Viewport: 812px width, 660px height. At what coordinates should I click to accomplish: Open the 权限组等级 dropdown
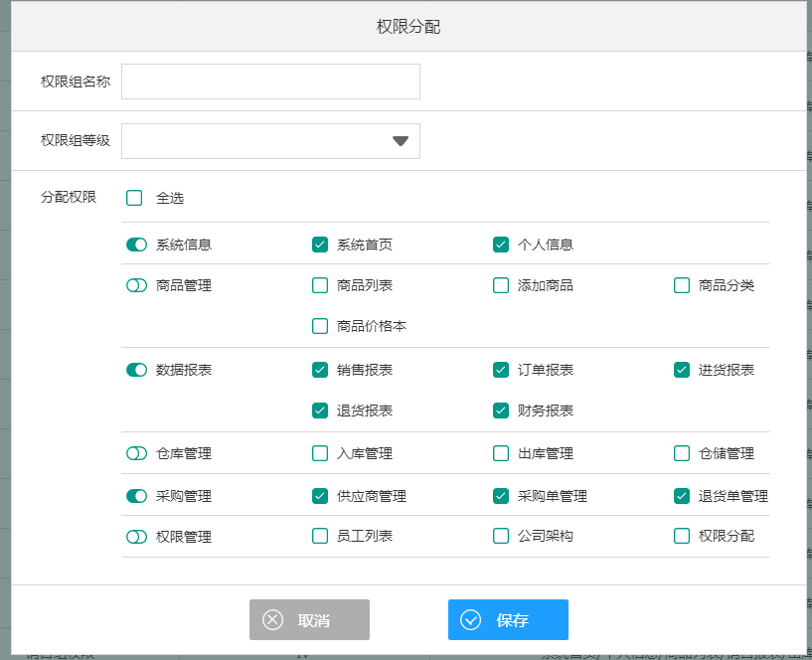pyautogui.click(x=270, y=141)
